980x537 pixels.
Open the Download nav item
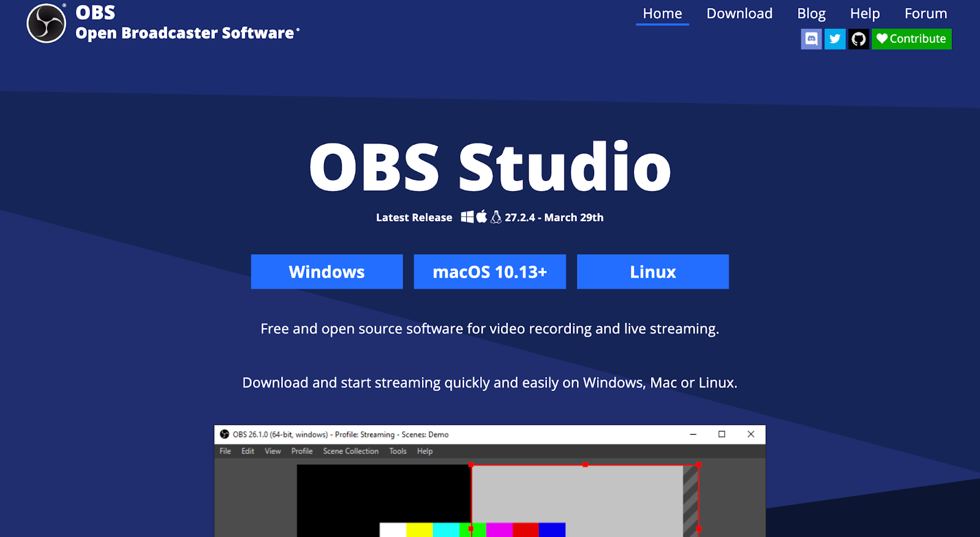coord(739,13)
